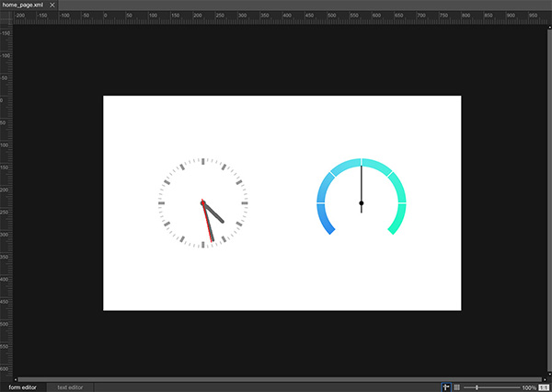The height and width of the screenshot is (392, 552).
Task: Click the blue end of gauge arc
Action: click(328, 226)
